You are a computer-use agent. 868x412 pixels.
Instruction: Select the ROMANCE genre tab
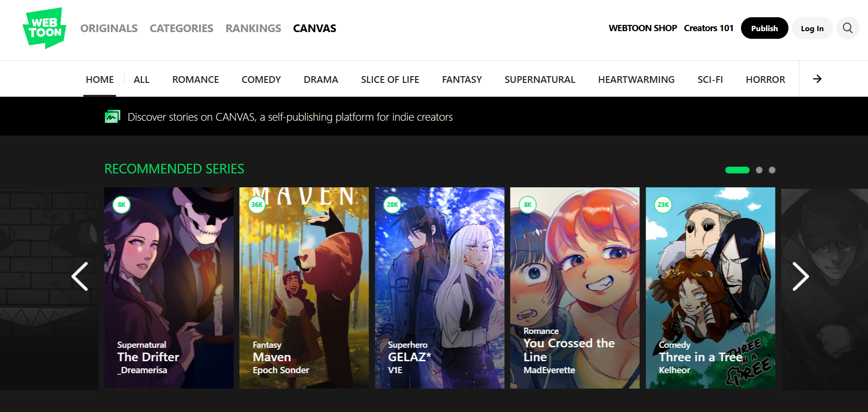pyautogui.click(x=196, y=80)
